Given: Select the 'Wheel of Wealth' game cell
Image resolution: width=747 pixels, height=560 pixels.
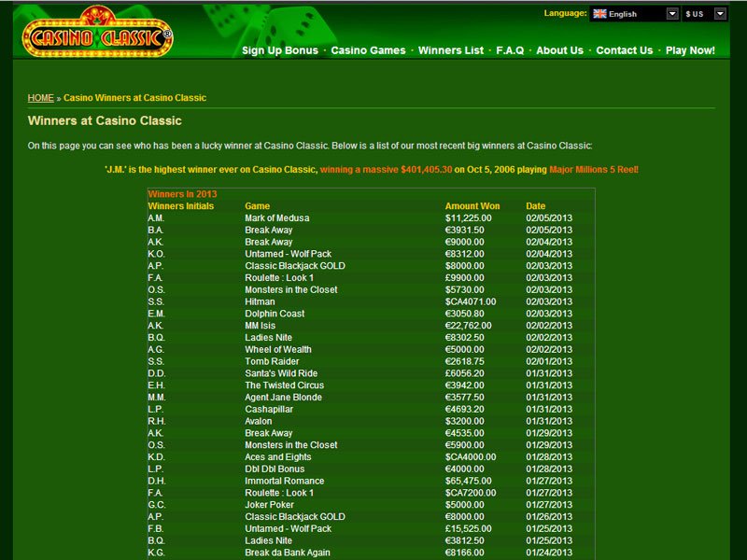Looking at the screenshot, I should (x=278, y=349).
